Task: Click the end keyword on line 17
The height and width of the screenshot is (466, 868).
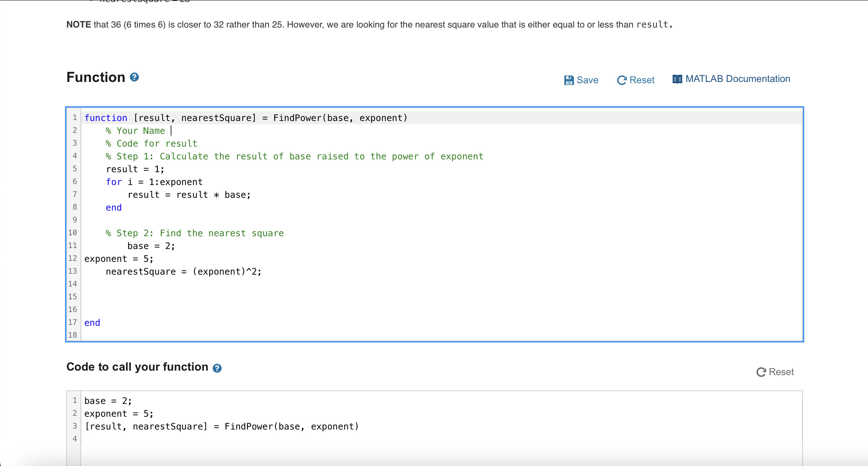Action: tap(92, 322)
